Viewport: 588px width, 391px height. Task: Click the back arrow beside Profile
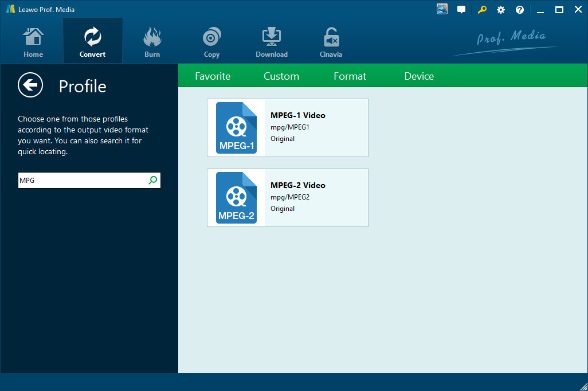point(30,85)
